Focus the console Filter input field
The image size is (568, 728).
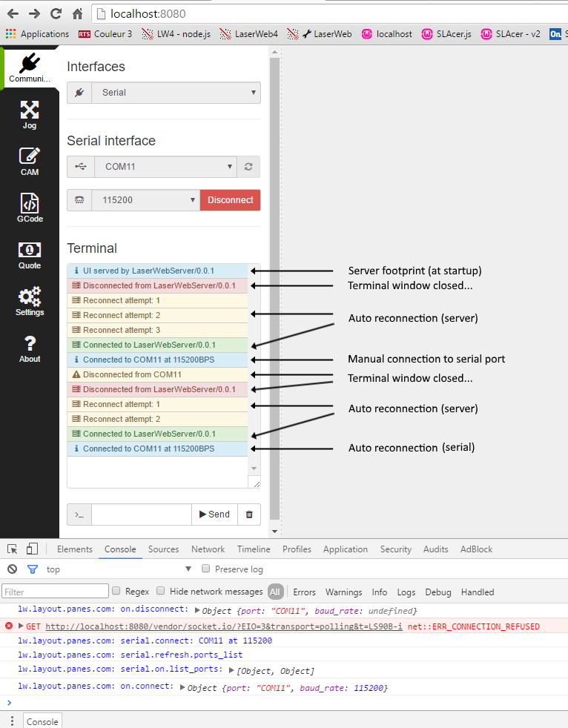coord(56,592)
